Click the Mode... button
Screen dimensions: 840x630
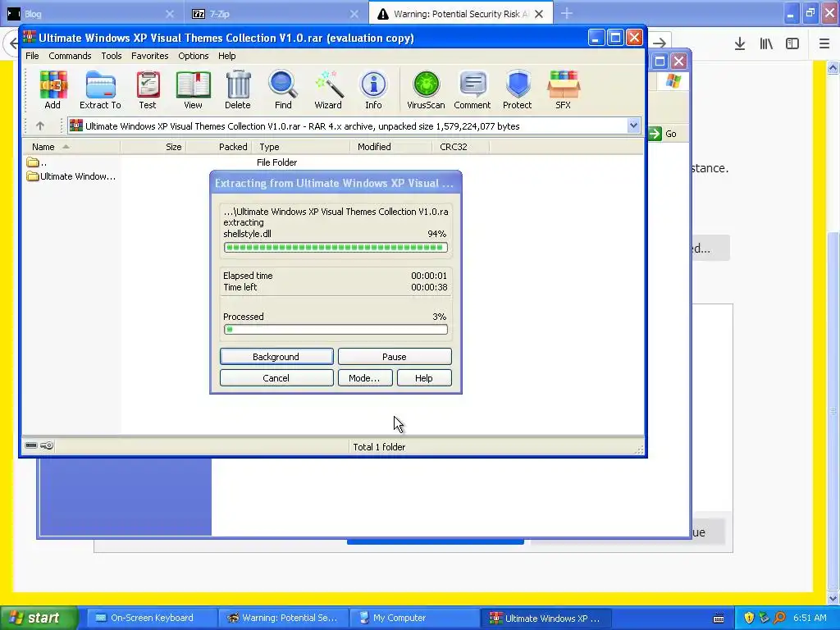tap(365, 378)
